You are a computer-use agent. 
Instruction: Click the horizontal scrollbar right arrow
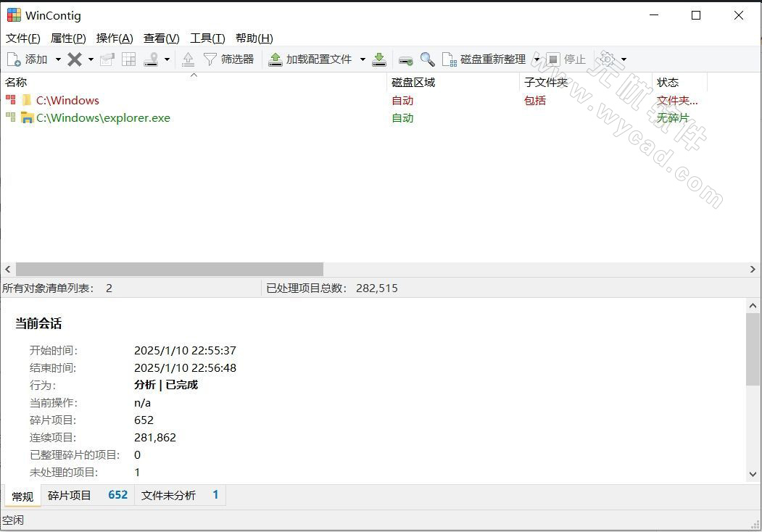point(753,269)
